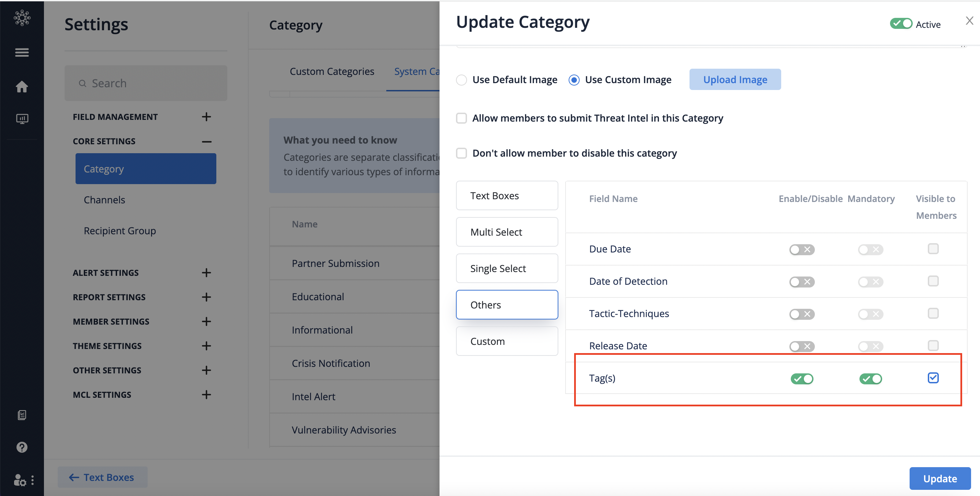
Task: Click the help question mark icon
Action: (22, 447)
